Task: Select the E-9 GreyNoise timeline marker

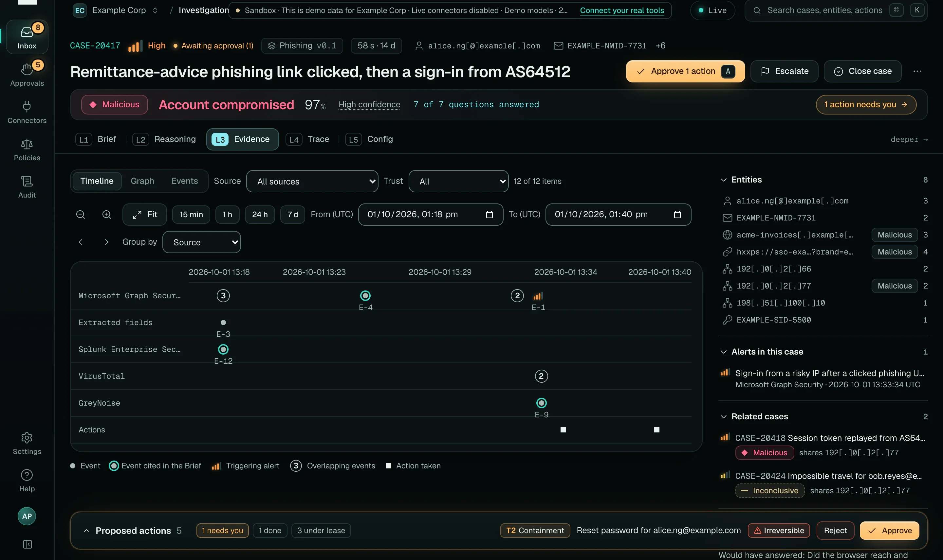Action: coord(541,403)
